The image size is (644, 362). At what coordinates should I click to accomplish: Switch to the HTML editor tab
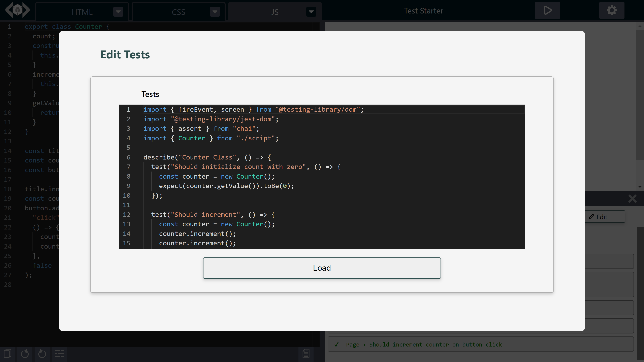pos(82,11)
